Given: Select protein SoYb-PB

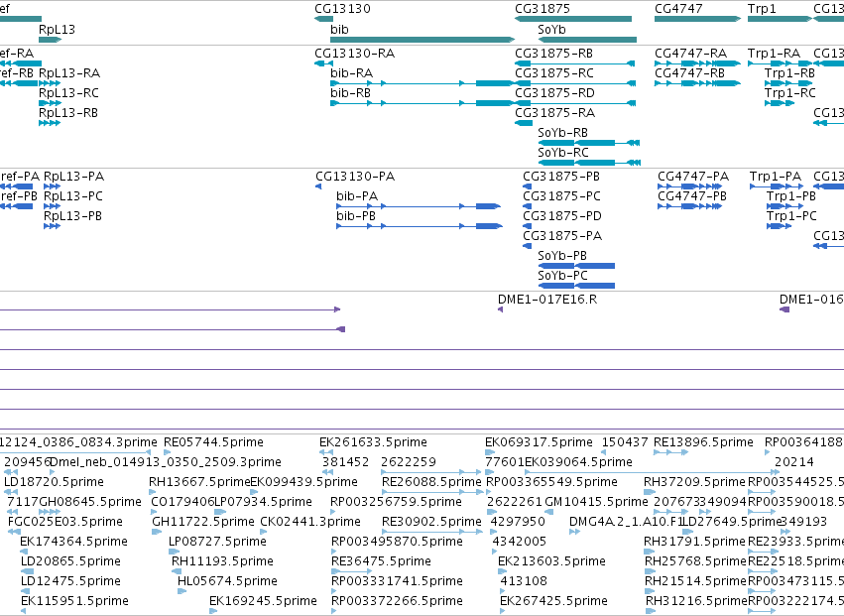Looking at the screenshot, I should (562, 256).
